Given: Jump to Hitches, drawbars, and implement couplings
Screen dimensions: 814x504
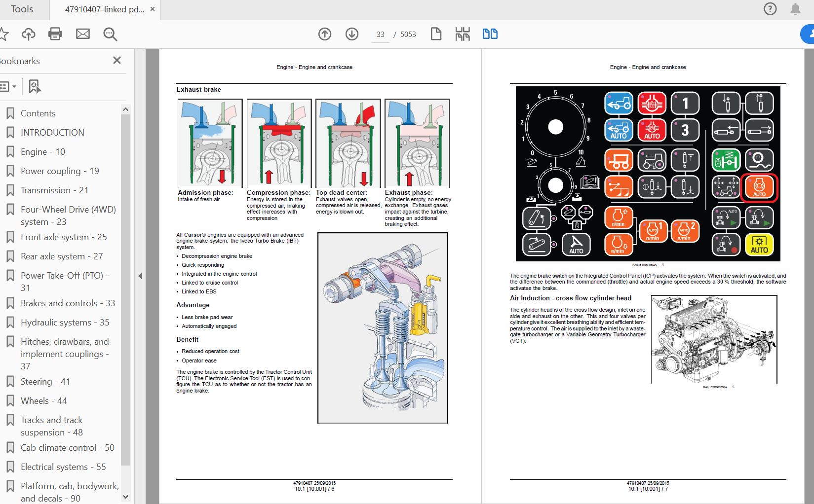Looking at the screenshot, I should 65,354.
